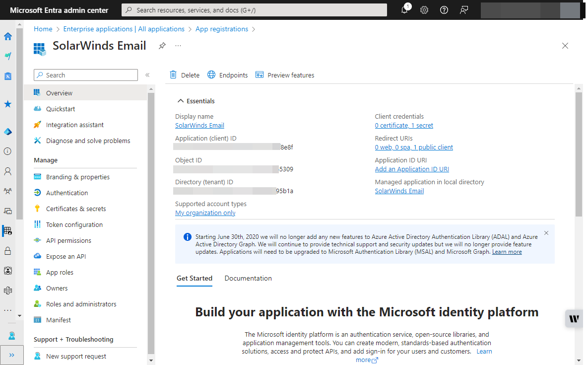This screenshot has width=588, height=365.
Task: Click the Preview features icon
Action: [x=260, y=74]
